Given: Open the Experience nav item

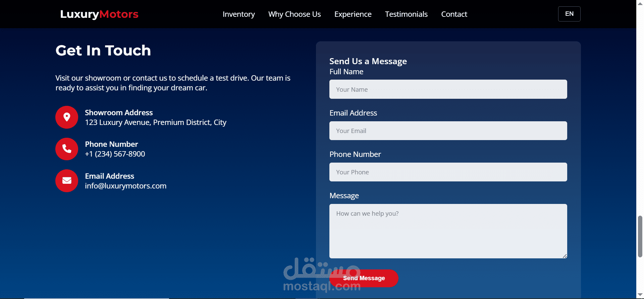Looking at the screenshot, I should click(353, 14).
